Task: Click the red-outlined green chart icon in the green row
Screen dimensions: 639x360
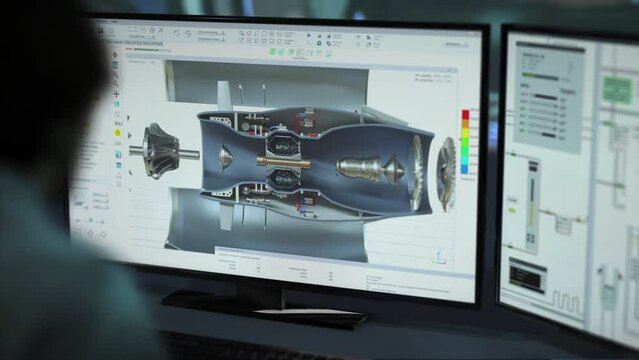Action: click(x=300, y=52)
